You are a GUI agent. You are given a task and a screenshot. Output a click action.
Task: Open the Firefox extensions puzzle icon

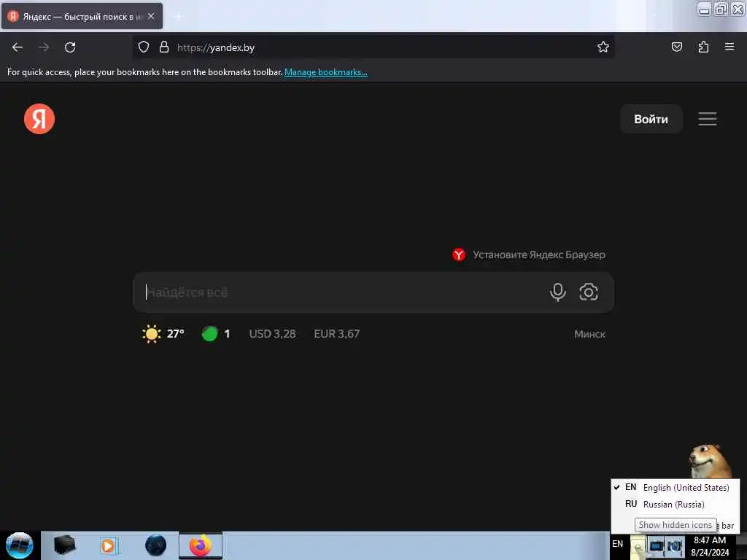click(703, 47)
